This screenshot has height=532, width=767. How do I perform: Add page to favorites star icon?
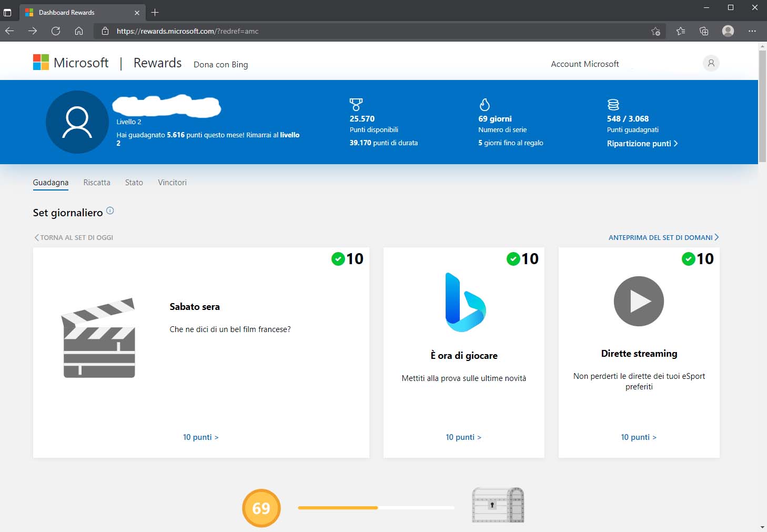[655, 31]
